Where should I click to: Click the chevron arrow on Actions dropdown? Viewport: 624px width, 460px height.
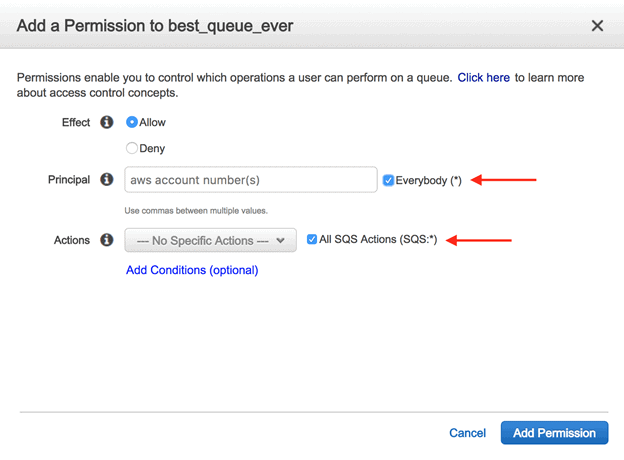click(281, 240)
